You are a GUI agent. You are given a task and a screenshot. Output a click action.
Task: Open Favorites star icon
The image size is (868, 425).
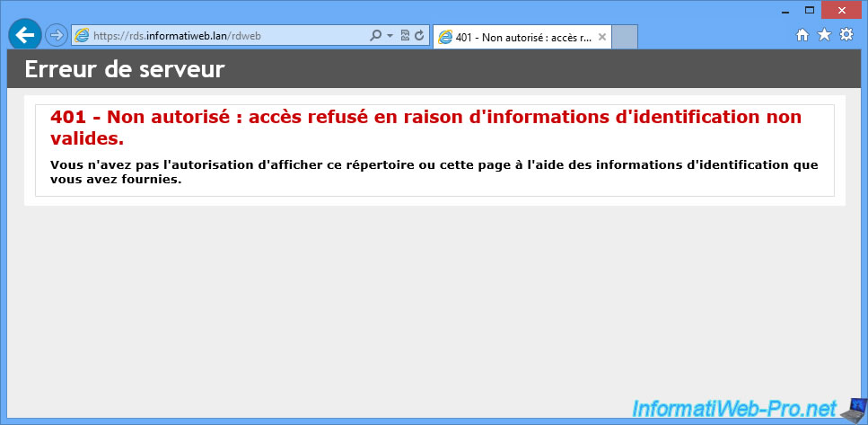(x=824, y=35)
